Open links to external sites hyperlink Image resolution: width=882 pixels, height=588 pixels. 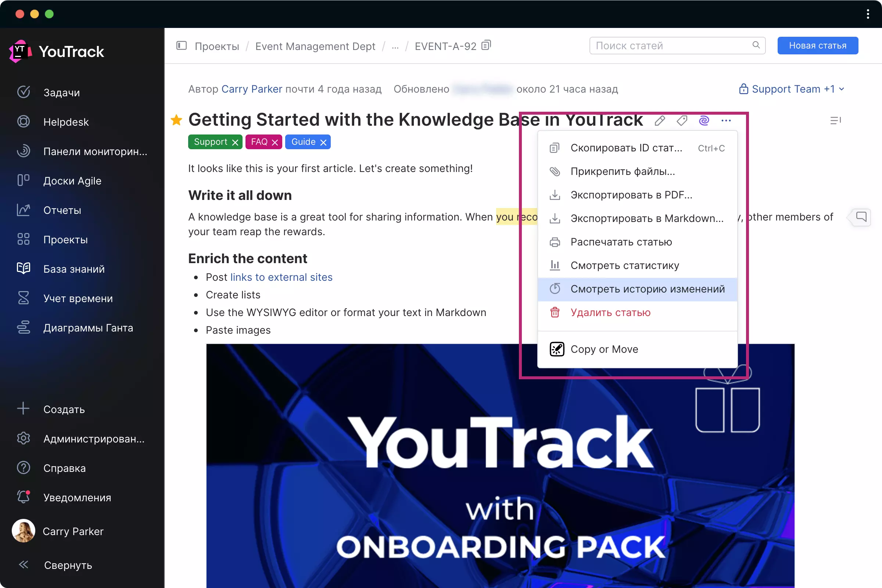click(x=281, y=277)
